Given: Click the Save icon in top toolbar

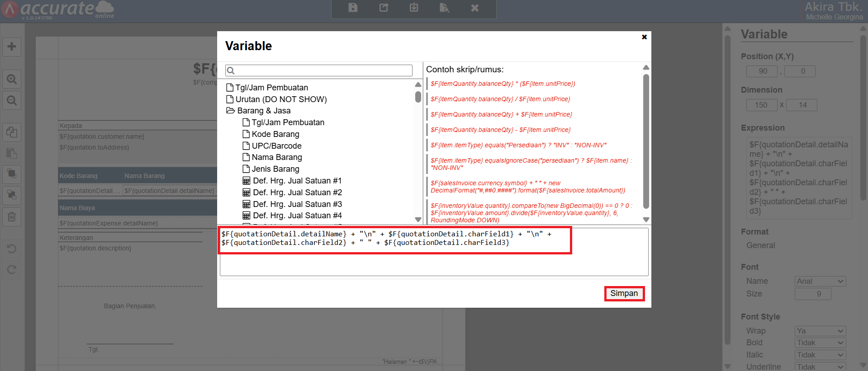Looking at the screenshot, I should pos(353,8).
